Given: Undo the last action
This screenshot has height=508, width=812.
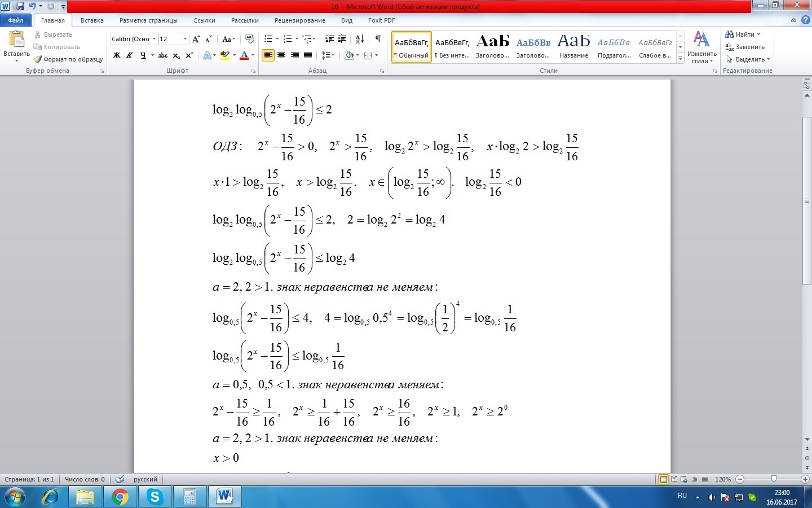Looking at the screenshot, I should click(32, 6).
